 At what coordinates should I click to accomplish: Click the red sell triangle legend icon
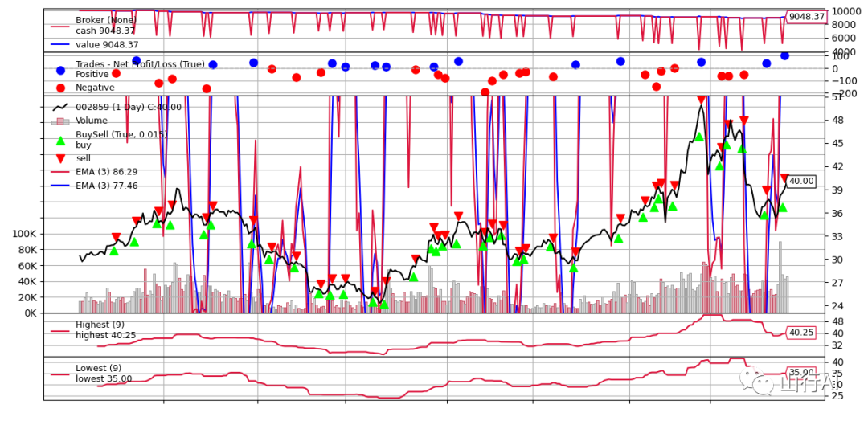coord(60,159)
